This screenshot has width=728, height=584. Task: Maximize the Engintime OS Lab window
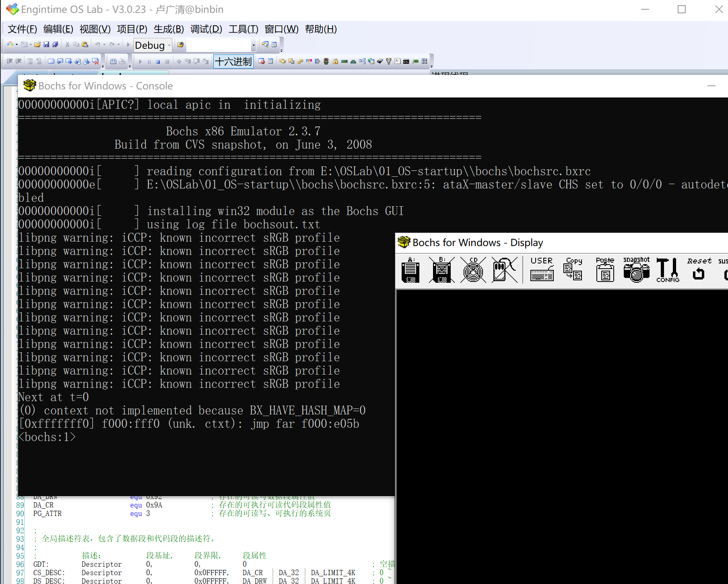coord(682,9)
